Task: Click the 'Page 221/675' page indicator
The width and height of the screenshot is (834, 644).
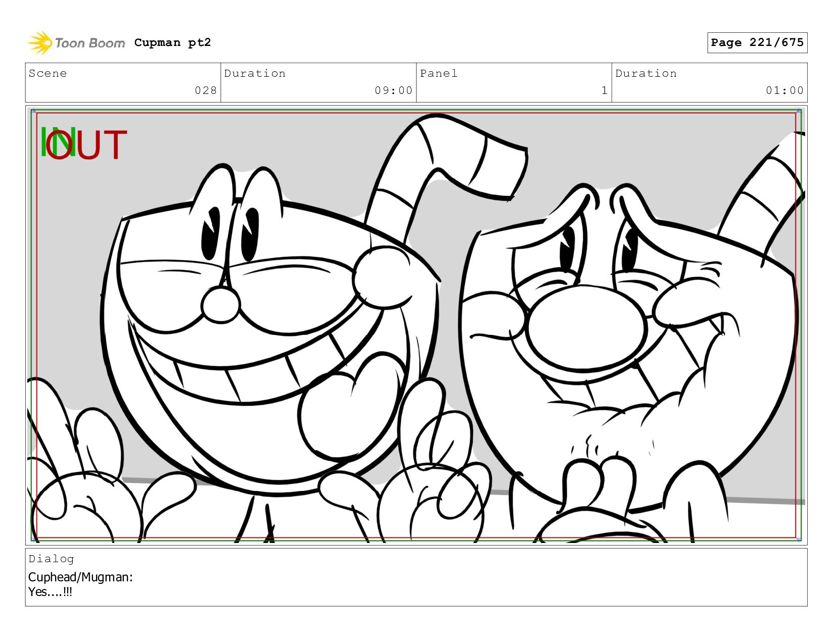Action: 757,42
